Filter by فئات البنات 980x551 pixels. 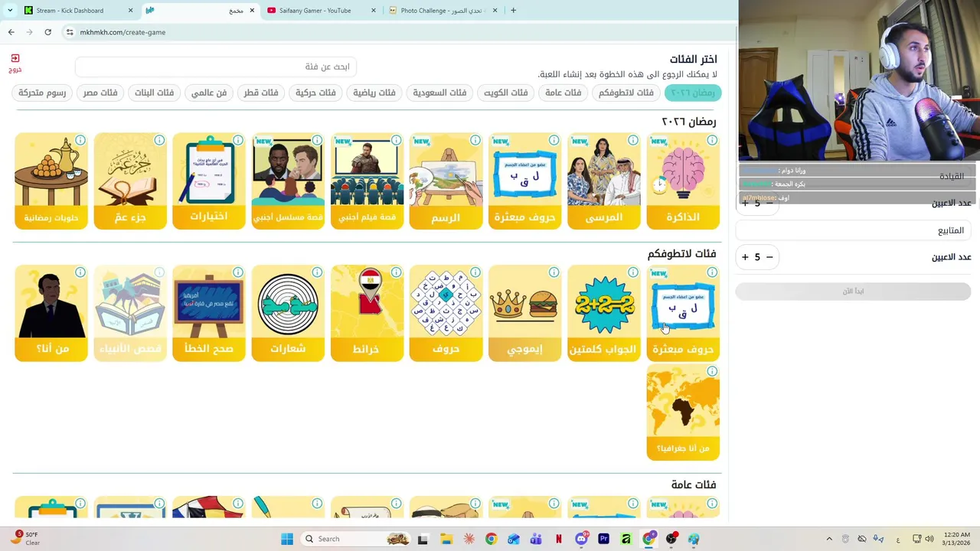[155, 93]
